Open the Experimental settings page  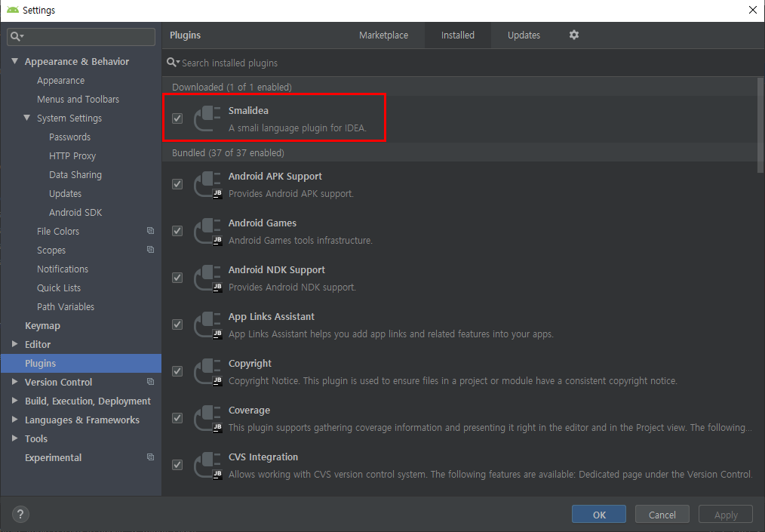[x=53, y=457]
